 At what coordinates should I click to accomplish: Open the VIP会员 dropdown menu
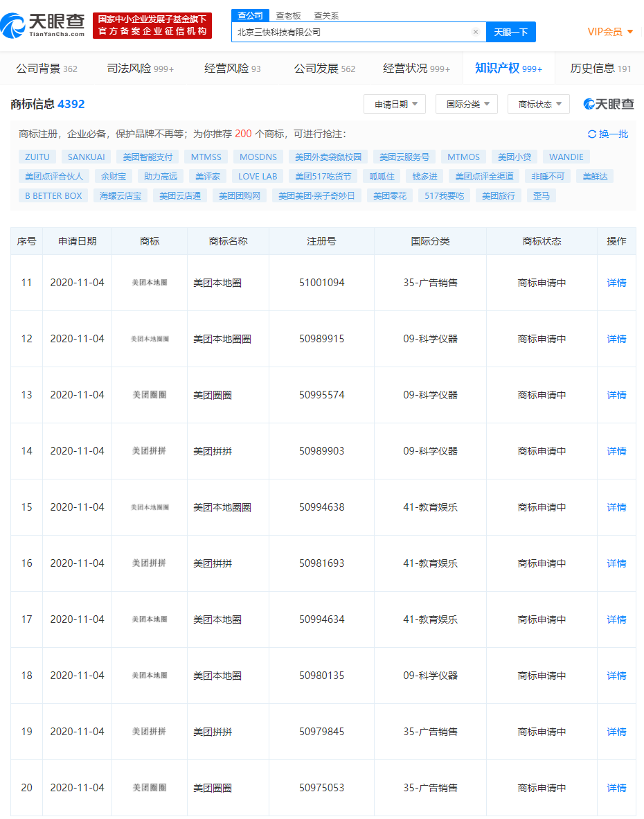tap(610, 32)
